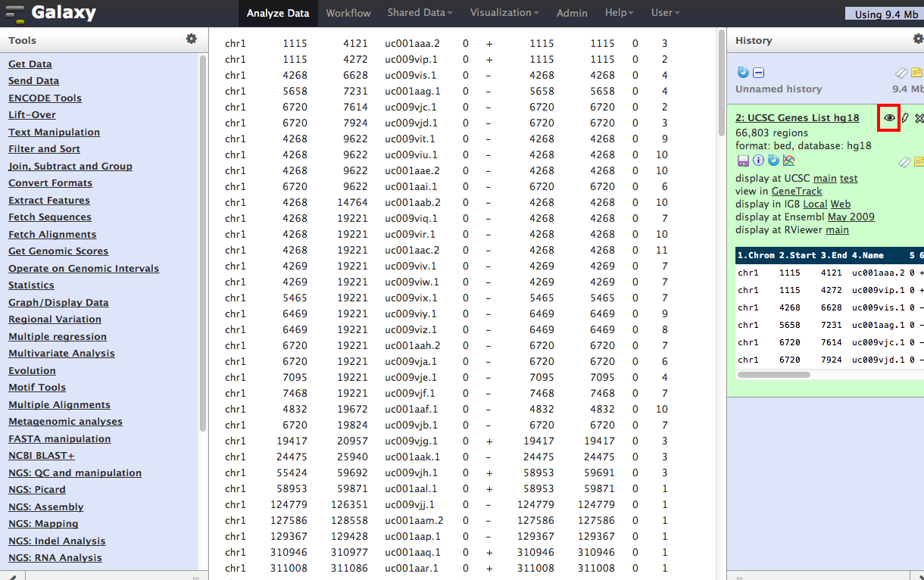Image resolution: width=924 pixels, height=580 pixels.
Task: Edit the annotation note of Unnamed history
Action: (x=917, y=73)
